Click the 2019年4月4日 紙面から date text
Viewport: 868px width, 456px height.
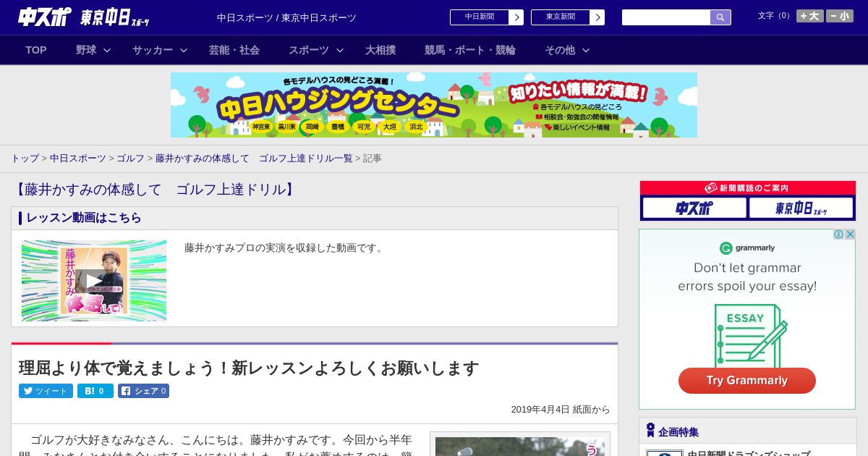tap(561, 410)
